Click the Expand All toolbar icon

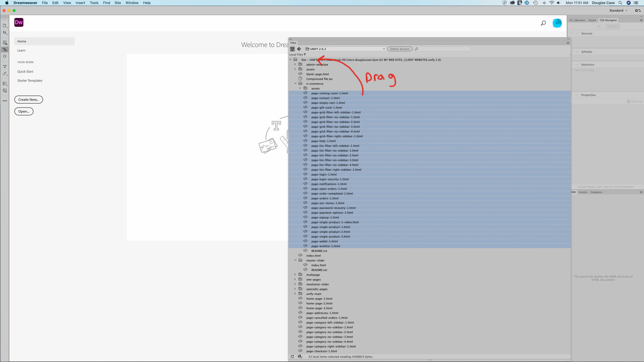(x=5, y=66)
